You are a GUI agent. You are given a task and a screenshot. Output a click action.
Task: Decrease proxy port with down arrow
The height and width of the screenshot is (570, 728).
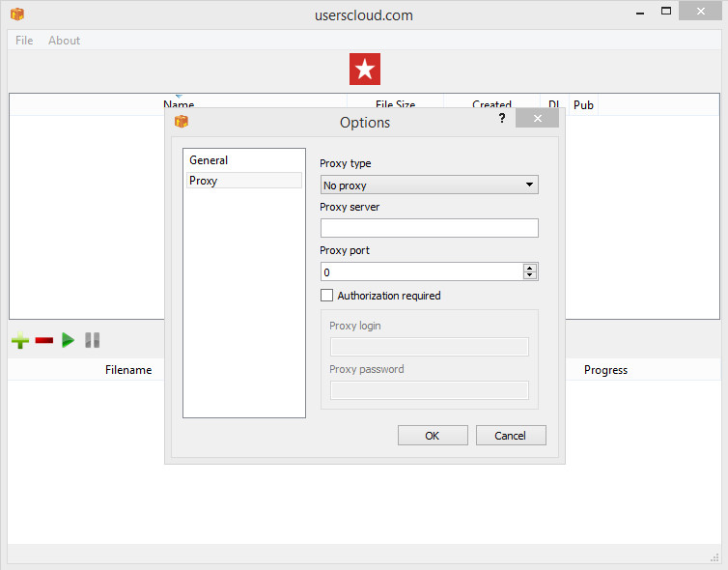click(530, 275)
